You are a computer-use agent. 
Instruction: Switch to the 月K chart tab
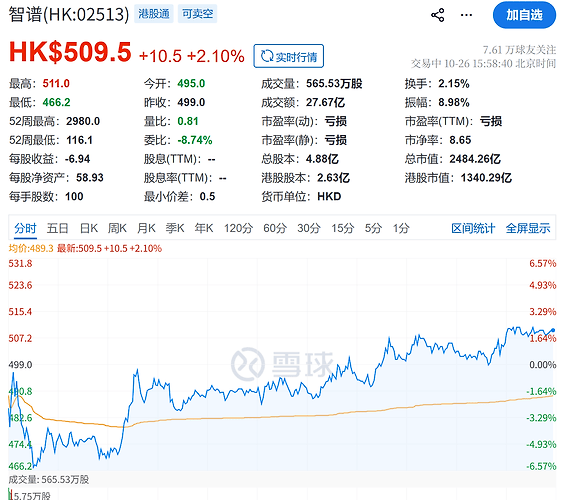pyautogui.click(x=146, y=228)
